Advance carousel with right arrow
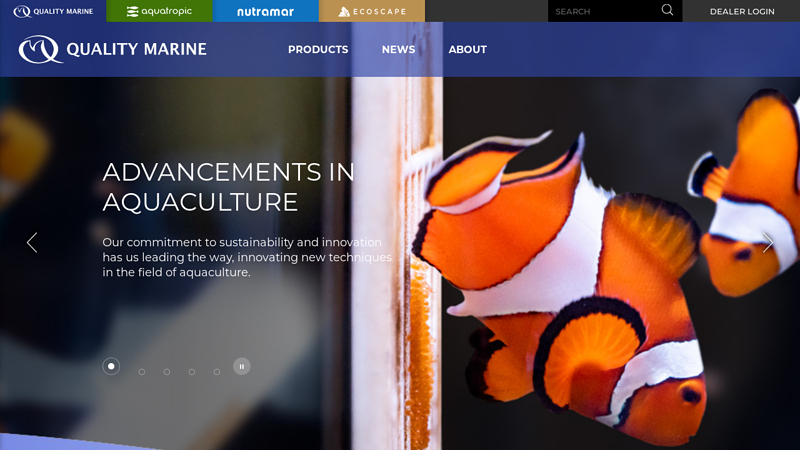This screenshot has width=800, height=450. [767, 242]
